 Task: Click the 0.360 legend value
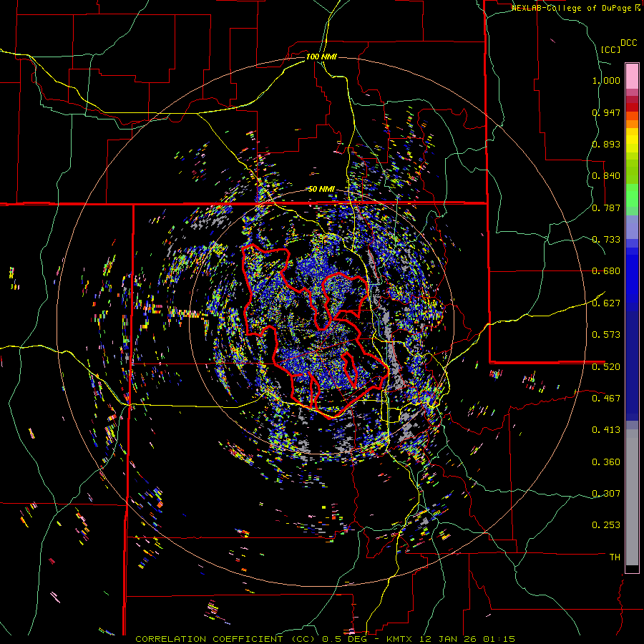coord(606,462)
